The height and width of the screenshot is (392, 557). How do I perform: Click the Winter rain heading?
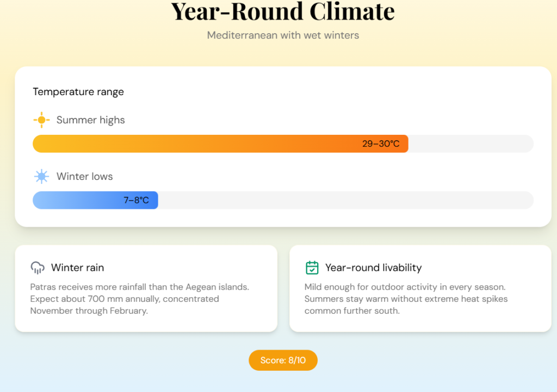pos(77,267)
